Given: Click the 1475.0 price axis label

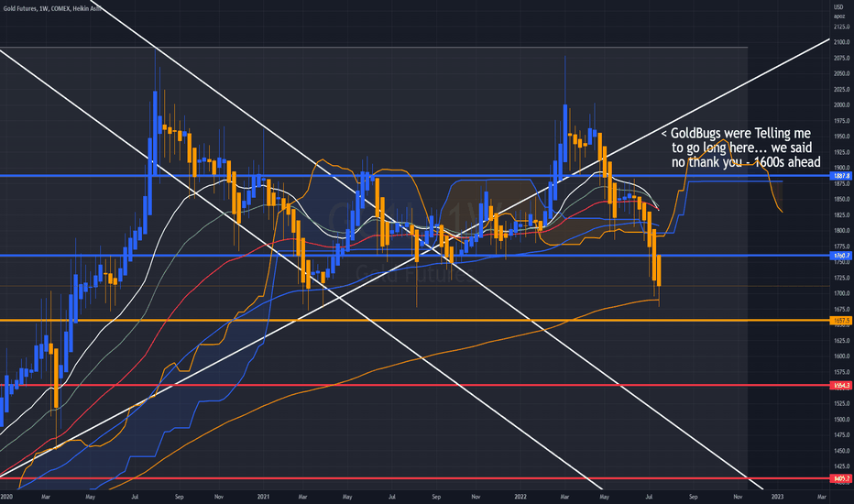Looking at the screenshot, I should tap(841, 435).
